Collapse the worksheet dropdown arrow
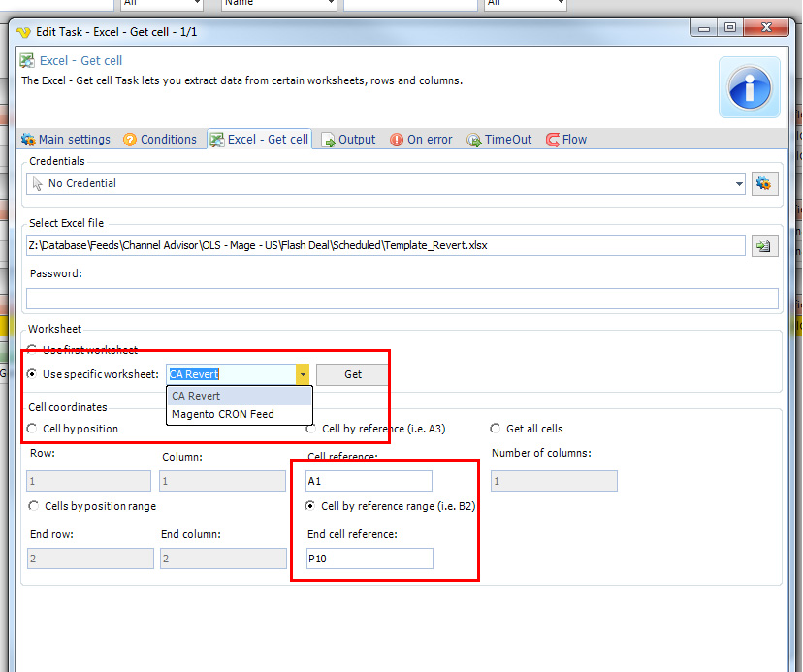Screen dimensions: 803x672 point(303,374)
